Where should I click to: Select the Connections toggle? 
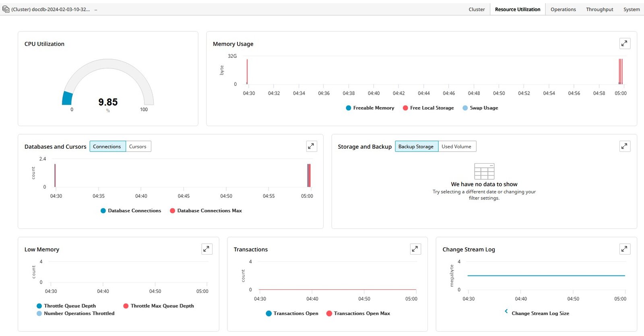(107, 146)
